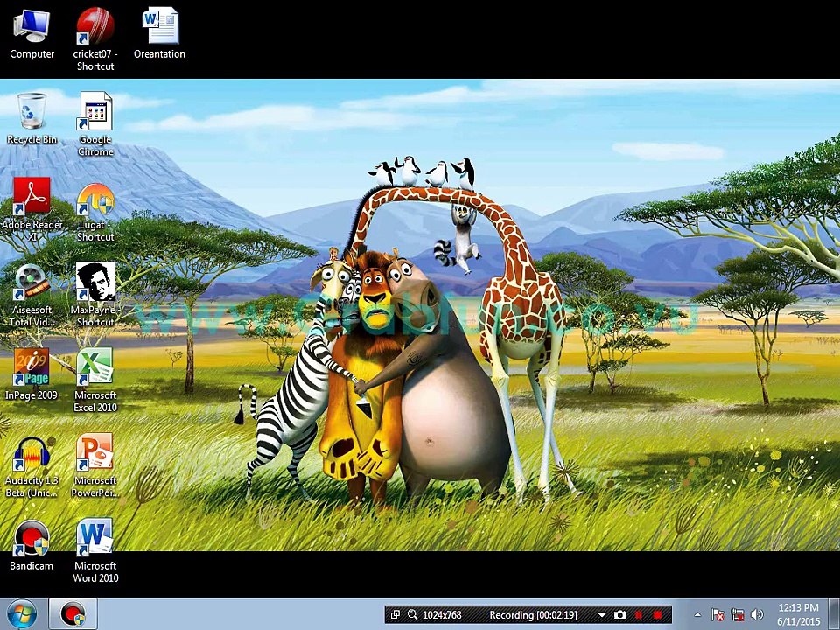
Task: Open Microsoft Word 2010 shortcut
Action: (95, 550)
